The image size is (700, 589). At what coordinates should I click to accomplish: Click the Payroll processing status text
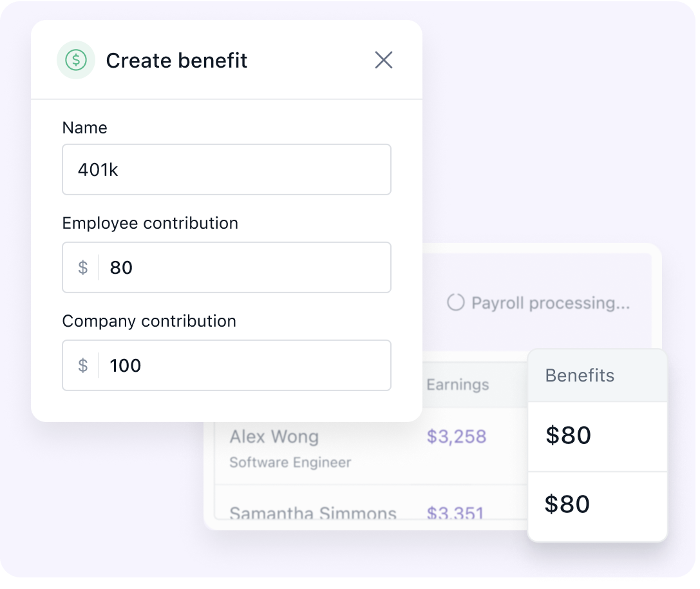551,303
